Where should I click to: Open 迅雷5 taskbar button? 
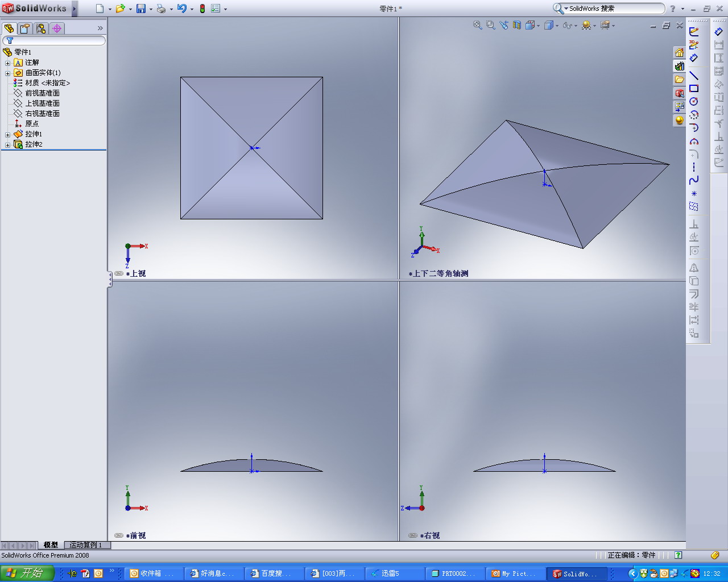[395, 573]
